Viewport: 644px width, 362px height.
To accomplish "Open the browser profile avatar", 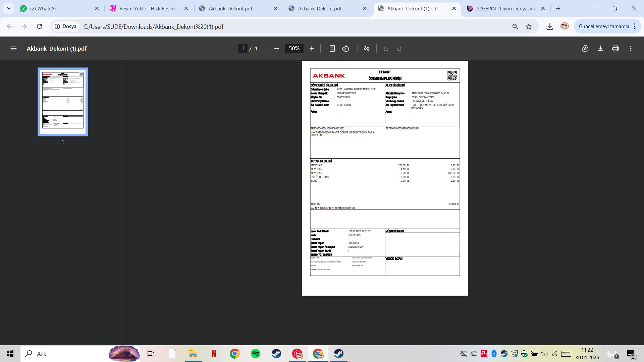I will [565, 26].
